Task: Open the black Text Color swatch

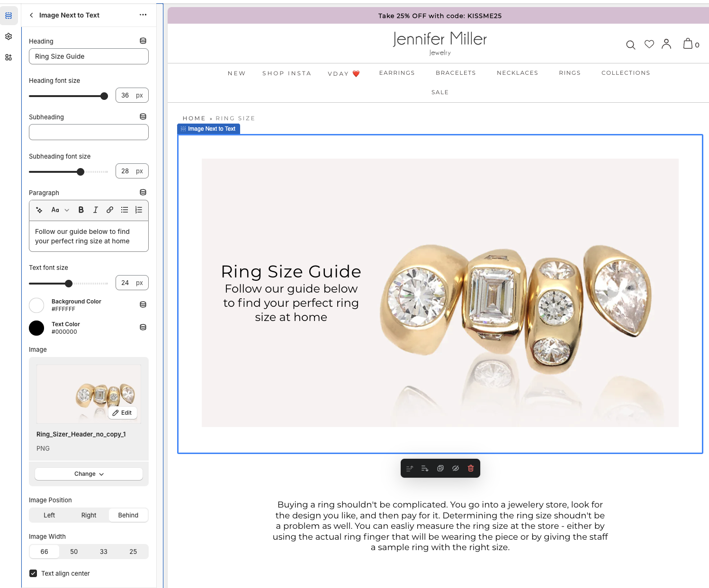Action: (36, 328)
